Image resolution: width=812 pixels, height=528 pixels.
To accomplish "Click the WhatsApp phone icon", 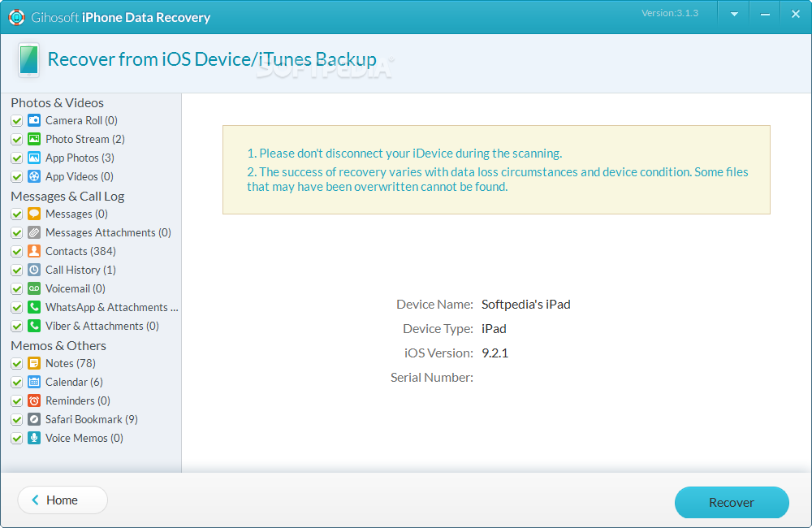I will pyautogui.click(x=34, y=307).
